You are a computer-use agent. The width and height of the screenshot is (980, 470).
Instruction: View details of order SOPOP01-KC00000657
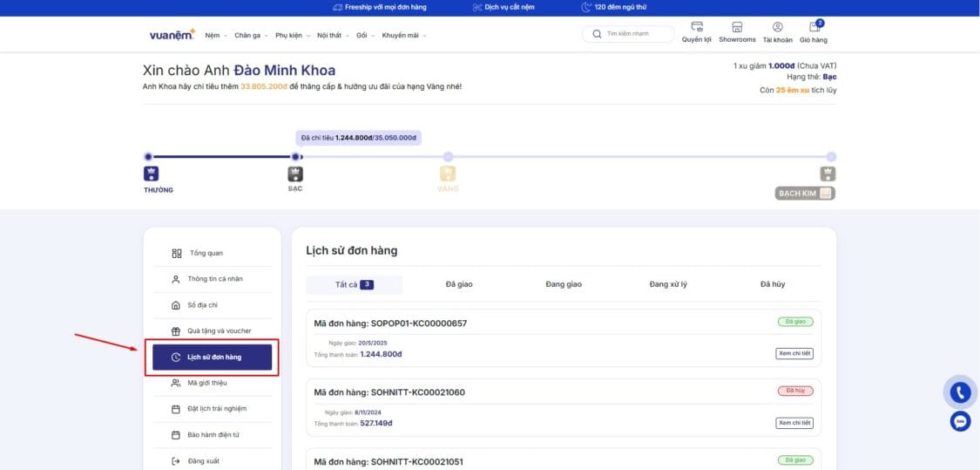794,353
